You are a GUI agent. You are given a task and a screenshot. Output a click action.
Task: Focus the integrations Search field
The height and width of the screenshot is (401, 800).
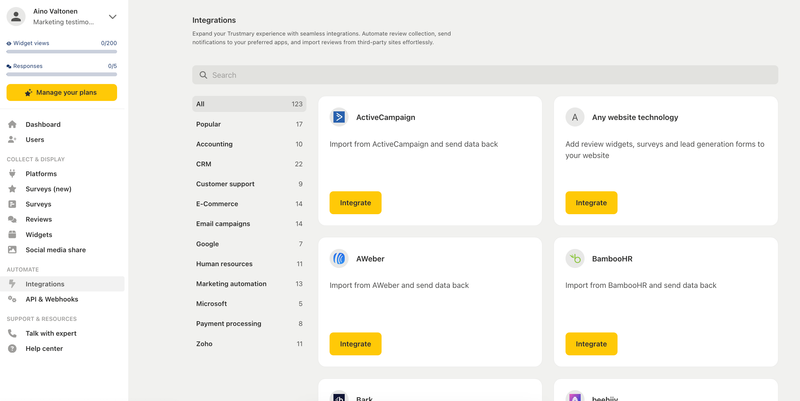pos(485,75)
